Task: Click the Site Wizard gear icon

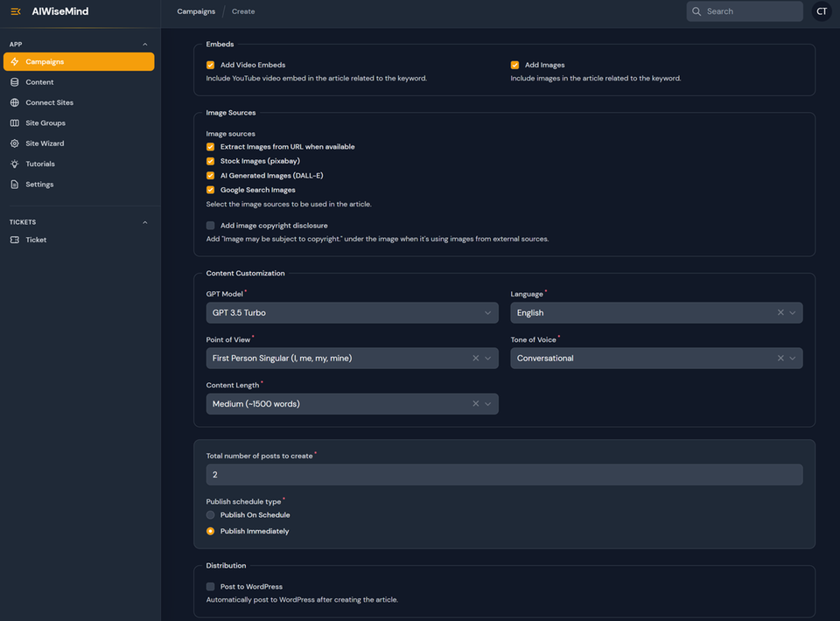Action: tap(15, 143)
